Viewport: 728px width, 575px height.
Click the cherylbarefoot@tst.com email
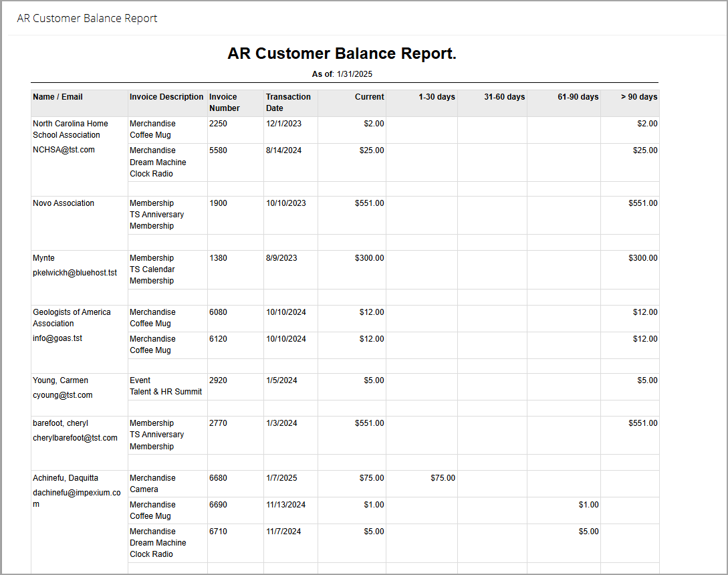coord(75,437)
